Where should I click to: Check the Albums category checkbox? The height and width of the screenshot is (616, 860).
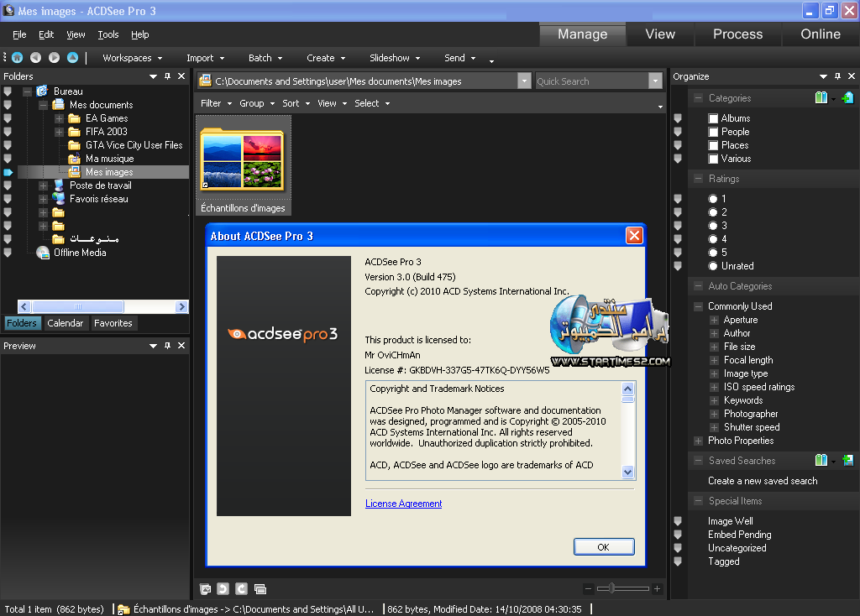pos(713,118)
